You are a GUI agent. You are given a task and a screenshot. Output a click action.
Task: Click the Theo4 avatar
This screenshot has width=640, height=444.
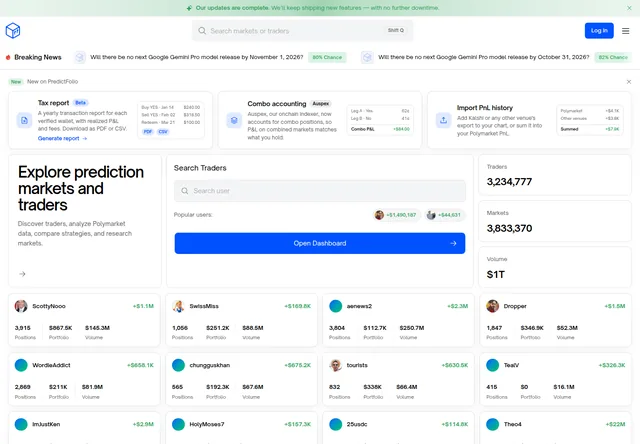point(493,424)
